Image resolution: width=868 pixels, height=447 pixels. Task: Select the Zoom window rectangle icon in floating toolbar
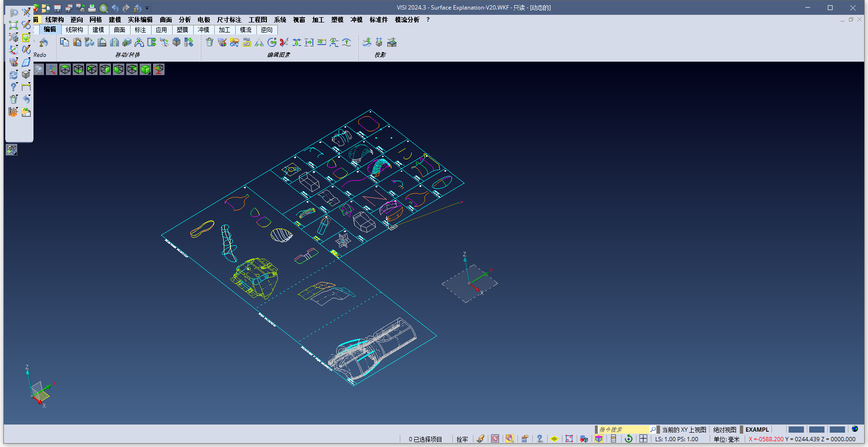coord(13,25)
